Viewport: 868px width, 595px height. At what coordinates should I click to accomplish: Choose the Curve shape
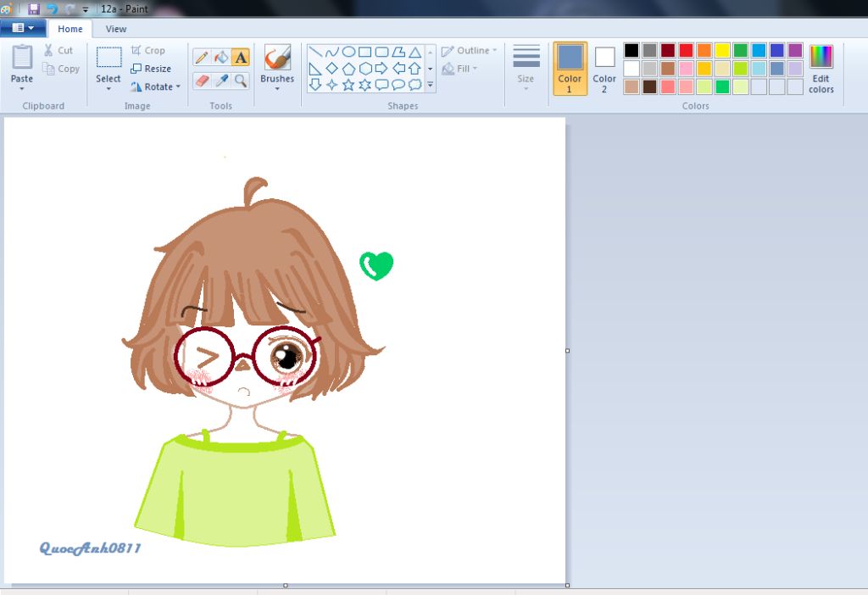331,52
